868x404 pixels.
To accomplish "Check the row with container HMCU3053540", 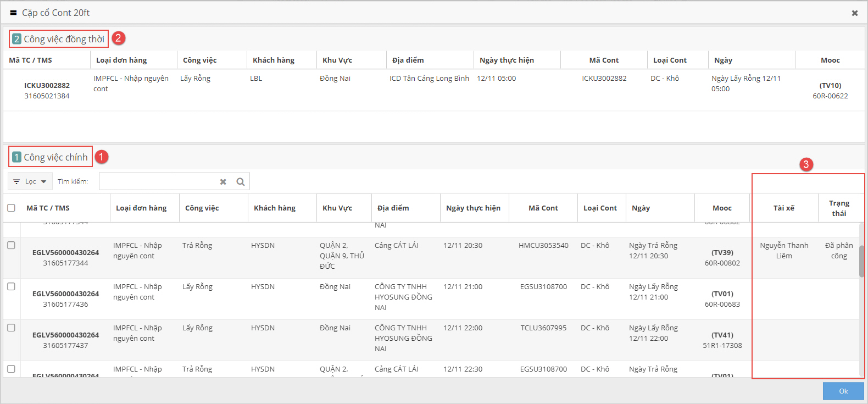I will point(11,245).
